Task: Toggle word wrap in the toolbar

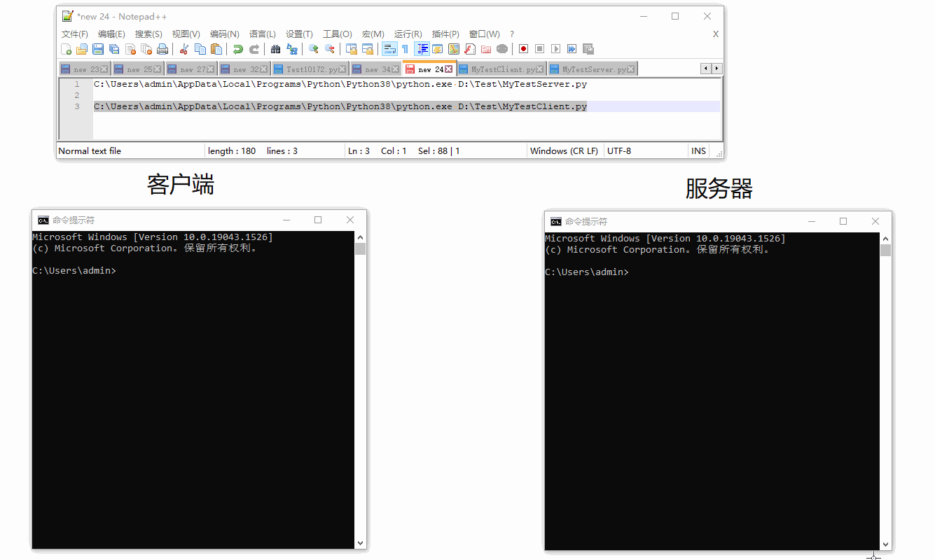Action: [x=389, y=48]
